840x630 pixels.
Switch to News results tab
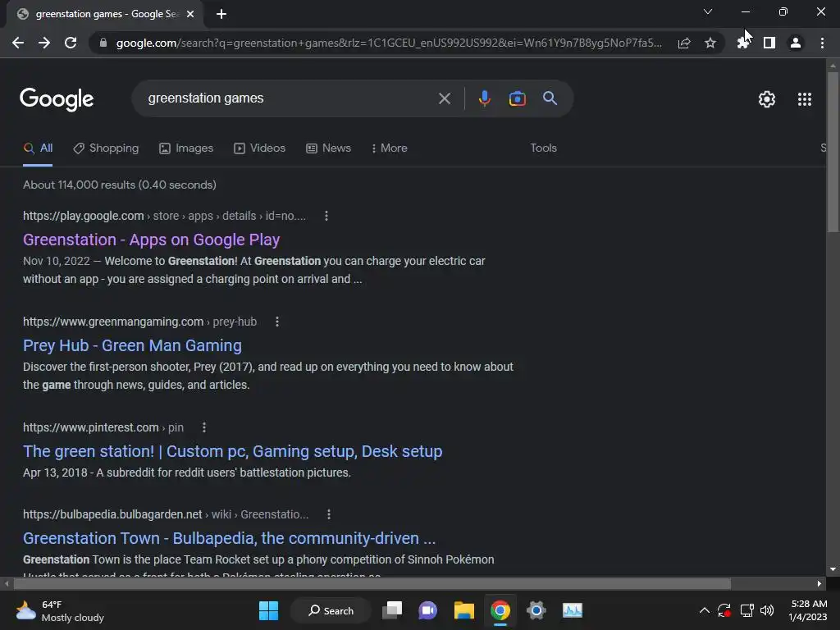tap(328, 148)
